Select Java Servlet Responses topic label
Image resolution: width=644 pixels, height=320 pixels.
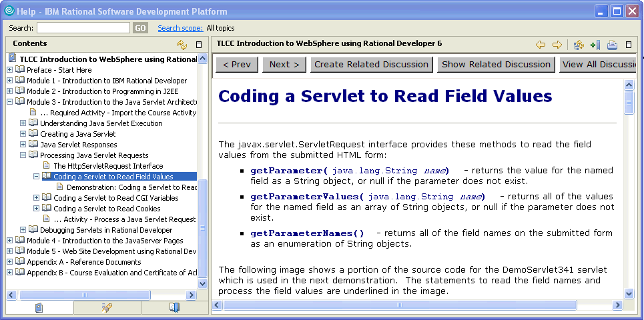point(79,145)
